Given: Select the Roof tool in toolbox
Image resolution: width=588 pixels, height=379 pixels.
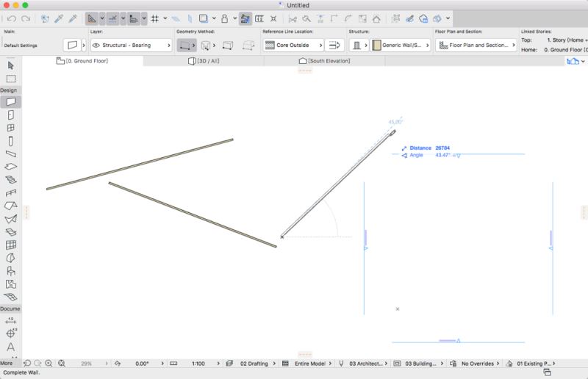Looking at the screenshot, I should pyautogui.click(x=10, y=206).
